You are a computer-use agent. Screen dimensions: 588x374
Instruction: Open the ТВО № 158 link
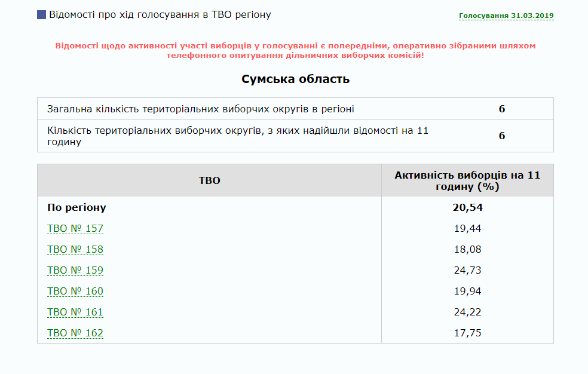[x=75, y=249]
